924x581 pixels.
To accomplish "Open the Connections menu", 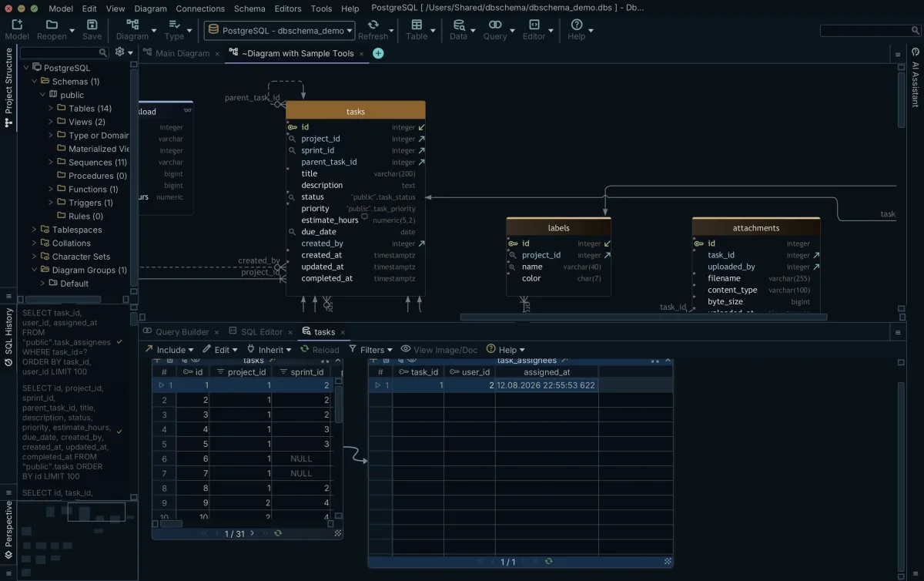I will pos(200,8).
